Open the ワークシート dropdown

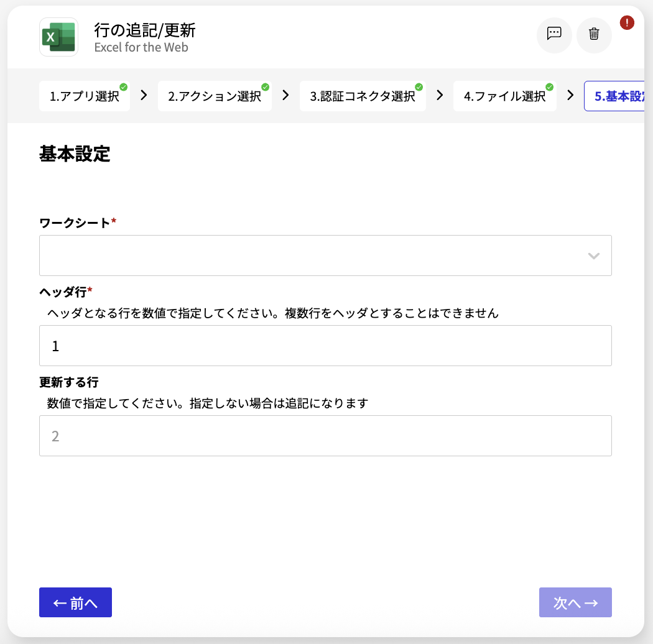coord(325,255)
